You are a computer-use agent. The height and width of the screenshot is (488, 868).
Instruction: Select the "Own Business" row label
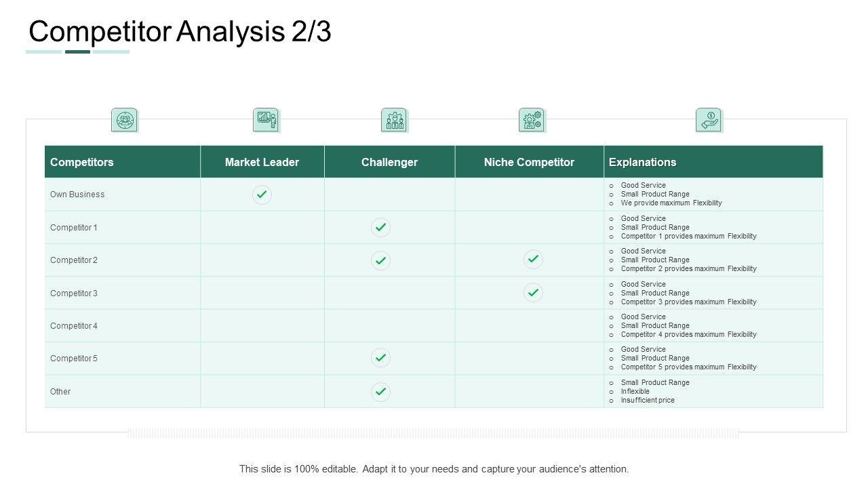tap(77, 195)
